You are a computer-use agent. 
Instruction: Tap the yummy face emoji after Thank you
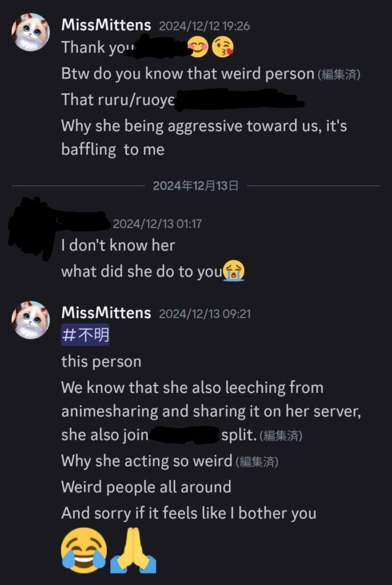tap(199, 47)
